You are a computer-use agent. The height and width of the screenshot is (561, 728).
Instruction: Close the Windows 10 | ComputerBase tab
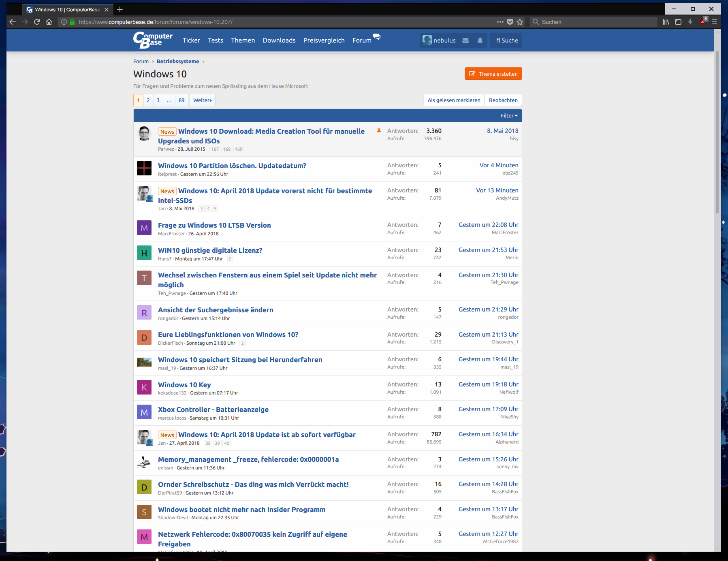107,10
